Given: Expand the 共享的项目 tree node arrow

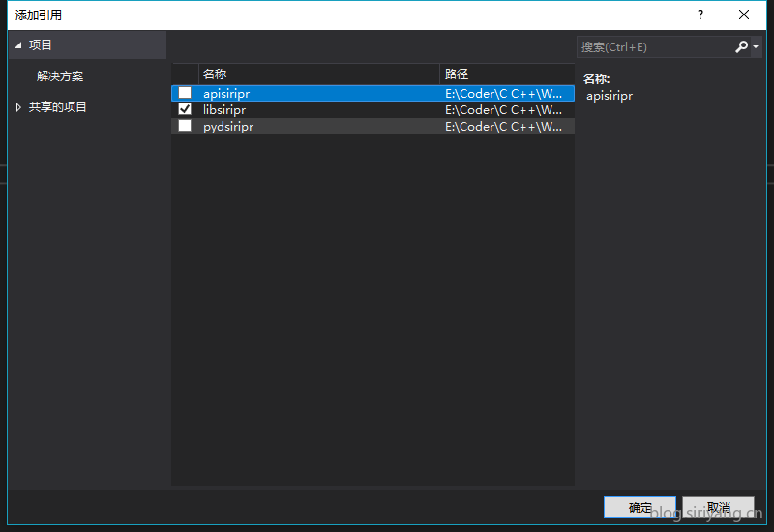Looking at the screenshot, I should tap(18, 107).
